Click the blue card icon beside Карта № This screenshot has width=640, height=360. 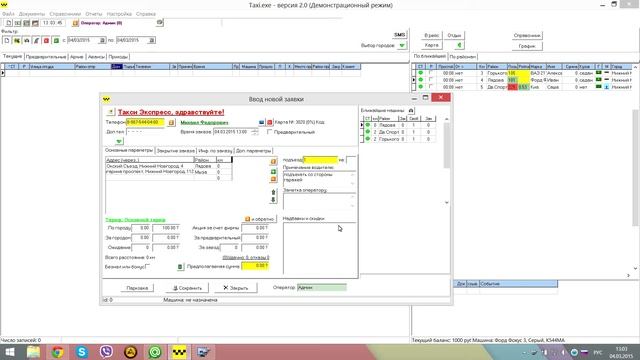coord(262,122)
